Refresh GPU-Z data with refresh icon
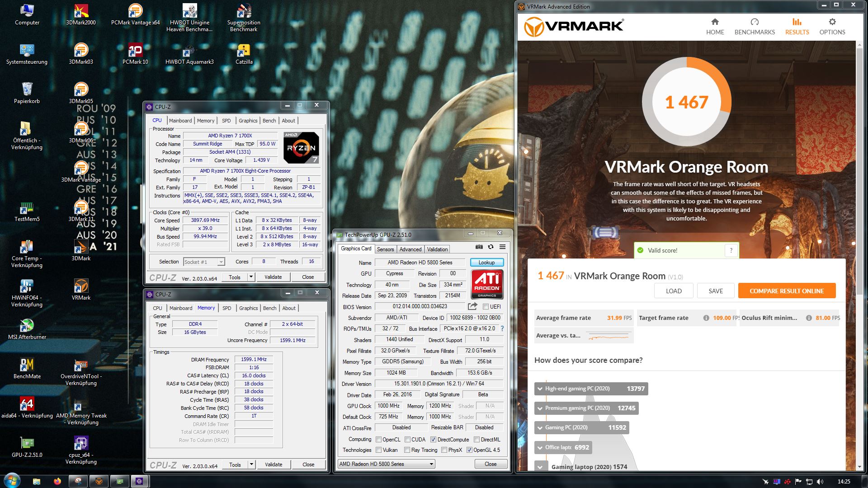This screenshot has width=868, height=488. [491, 247]
